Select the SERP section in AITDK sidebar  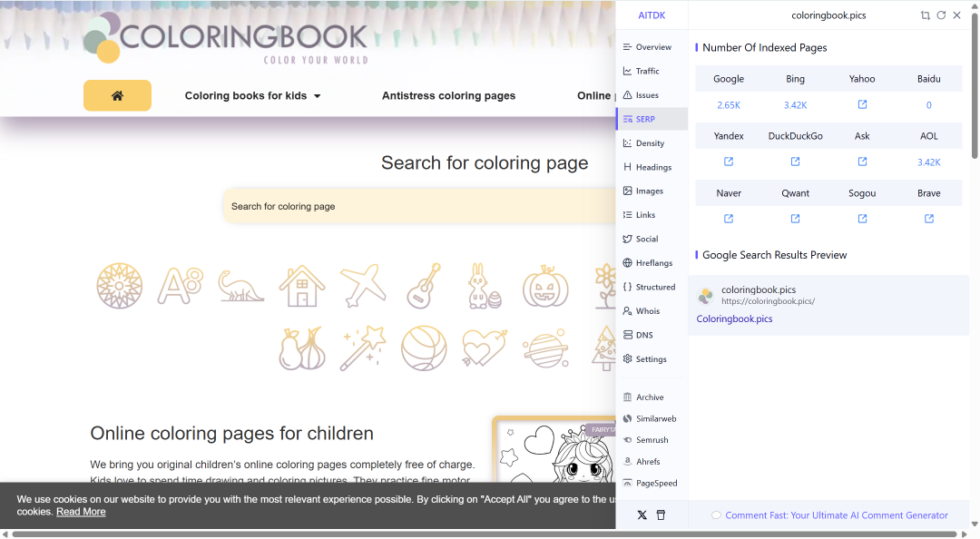pyautogui.click(x=652, y=119)
